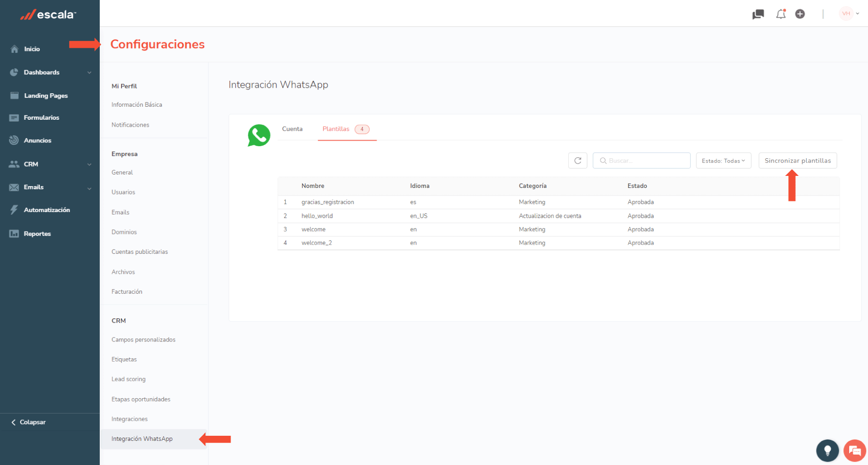Click the VH user avatar
This screenshot has width=868, height=465.
846,13
